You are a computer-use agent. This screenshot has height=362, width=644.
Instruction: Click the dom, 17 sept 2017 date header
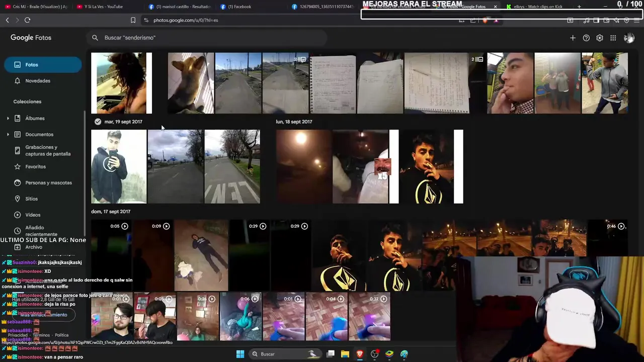point(111,212)
